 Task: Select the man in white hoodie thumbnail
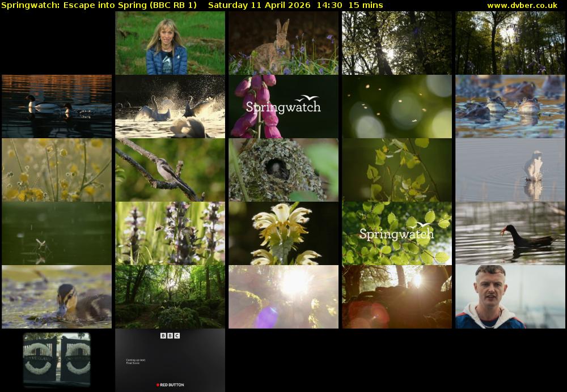point(510,296)
